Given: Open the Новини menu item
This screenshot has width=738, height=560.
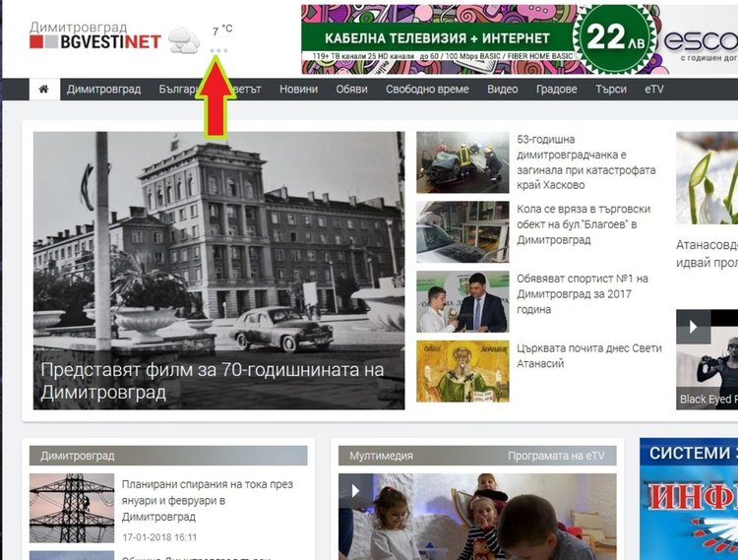Looking at the screenshot, I should click(x=298, y=89).
